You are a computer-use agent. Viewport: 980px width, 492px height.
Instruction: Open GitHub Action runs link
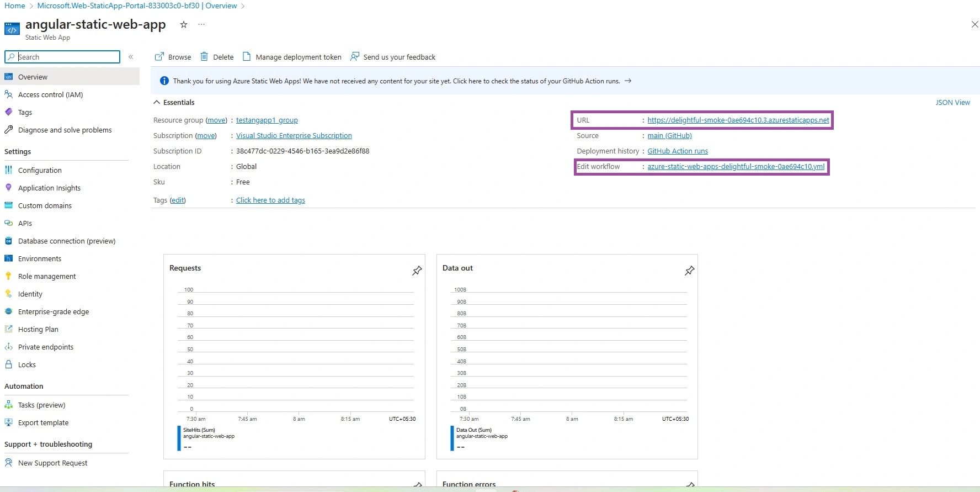(x=678, y=151)
